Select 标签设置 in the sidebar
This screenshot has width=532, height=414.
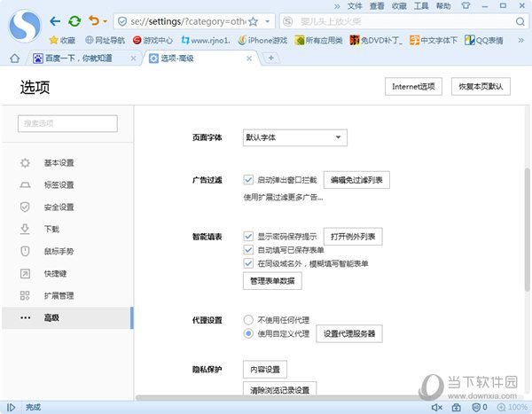point(66,185)
